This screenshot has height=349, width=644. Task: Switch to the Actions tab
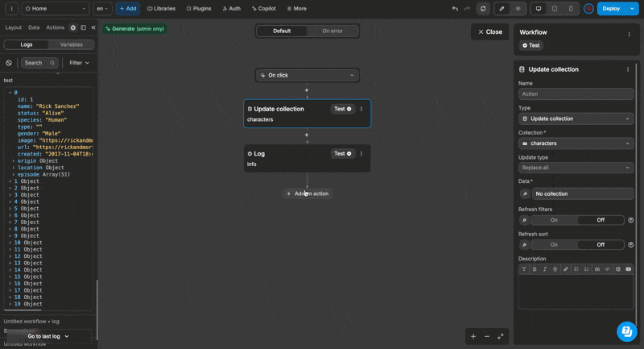pos(55,27)
